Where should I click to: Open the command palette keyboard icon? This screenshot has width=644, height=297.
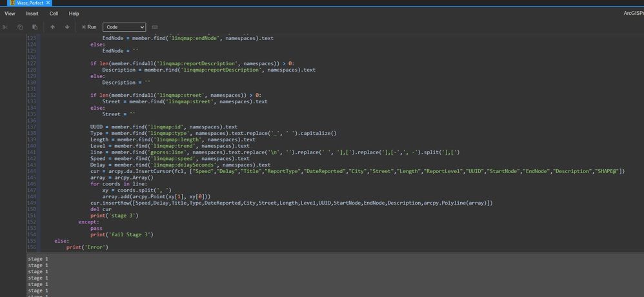(x=155, y=27)
